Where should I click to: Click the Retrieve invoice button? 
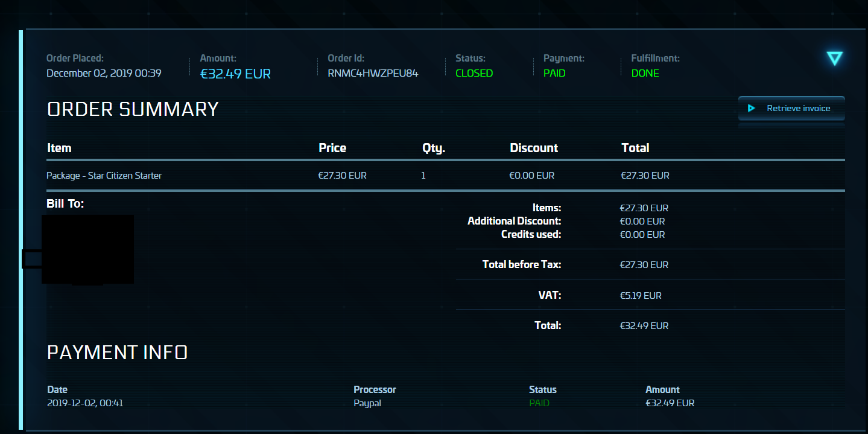coord(791,109)
